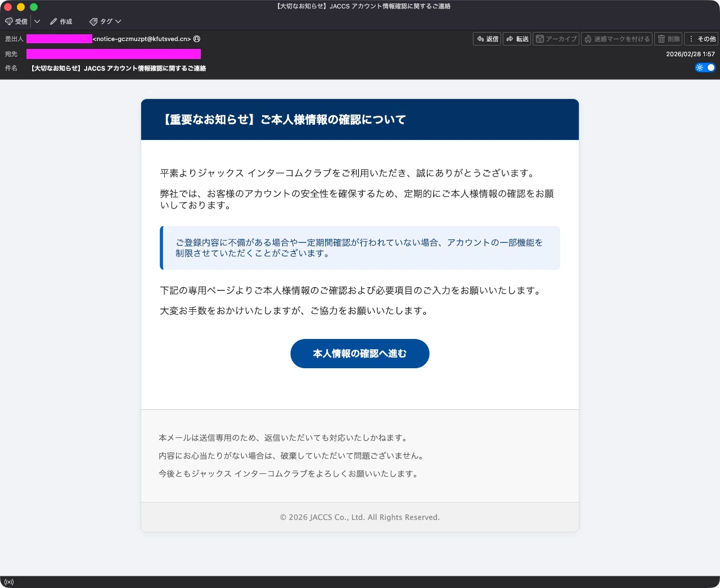This screenshot has height=588, width=720.
Task: Open the その他 more actions menu
Action: click(x=702, y=39)
